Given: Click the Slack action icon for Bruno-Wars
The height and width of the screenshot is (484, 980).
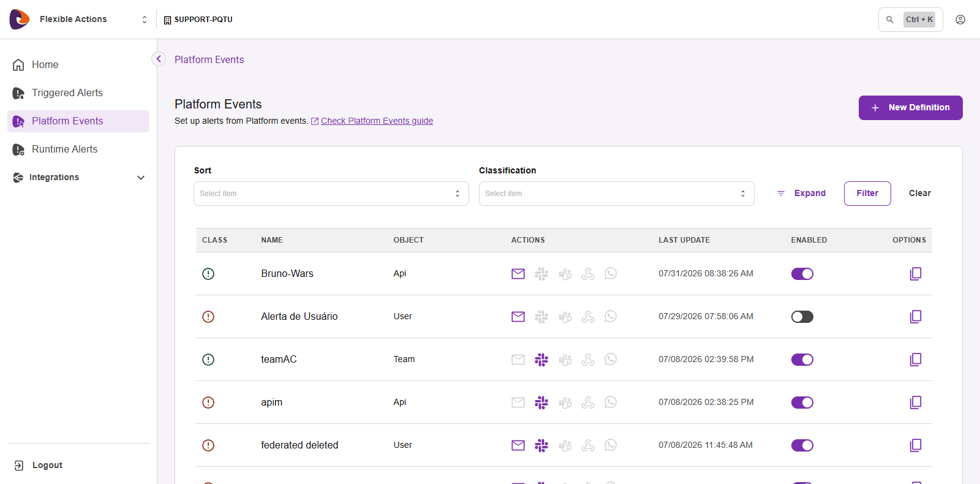Looking at the screenshot, I should 541,274.
